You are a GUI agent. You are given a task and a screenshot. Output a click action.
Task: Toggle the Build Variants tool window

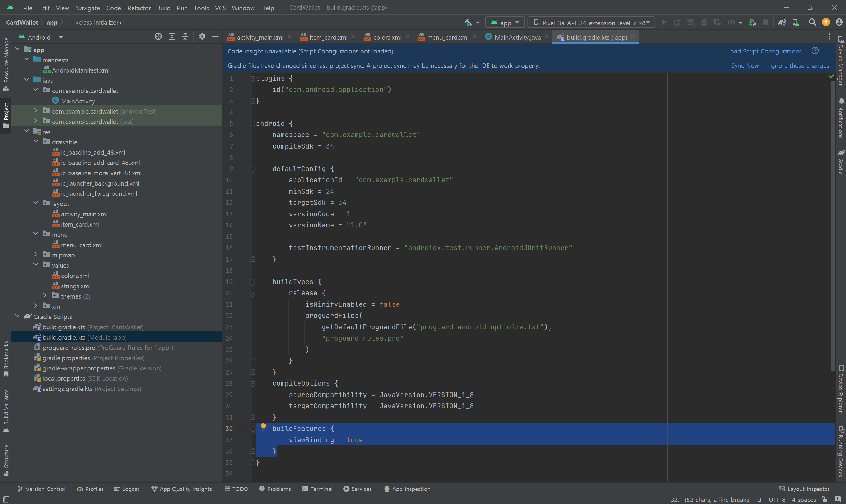click(6, 410)
